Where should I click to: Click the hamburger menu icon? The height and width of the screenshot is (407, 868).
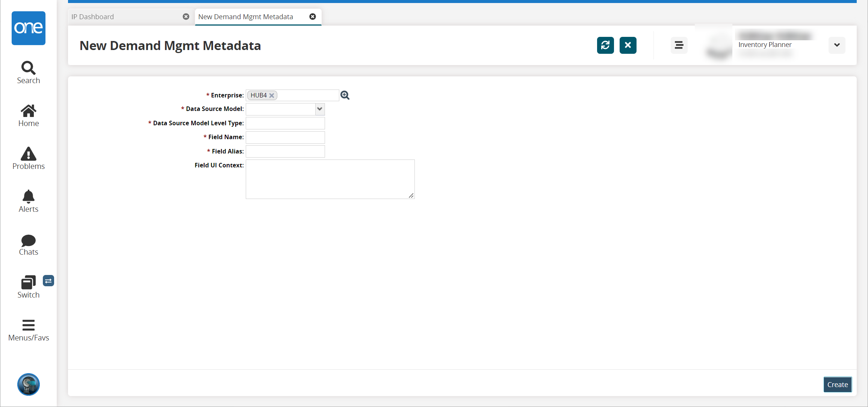678,45
